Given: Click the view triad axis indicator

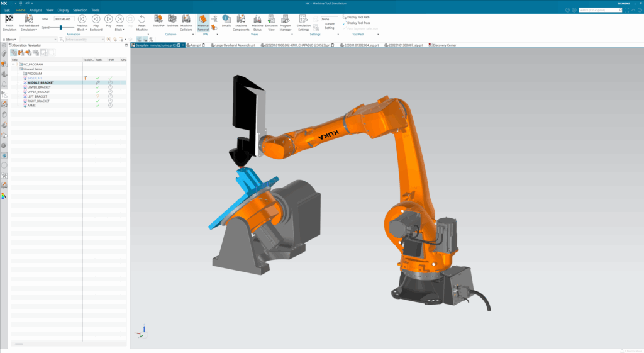Looking at the screenshot, I should click(x=142, y=332).
